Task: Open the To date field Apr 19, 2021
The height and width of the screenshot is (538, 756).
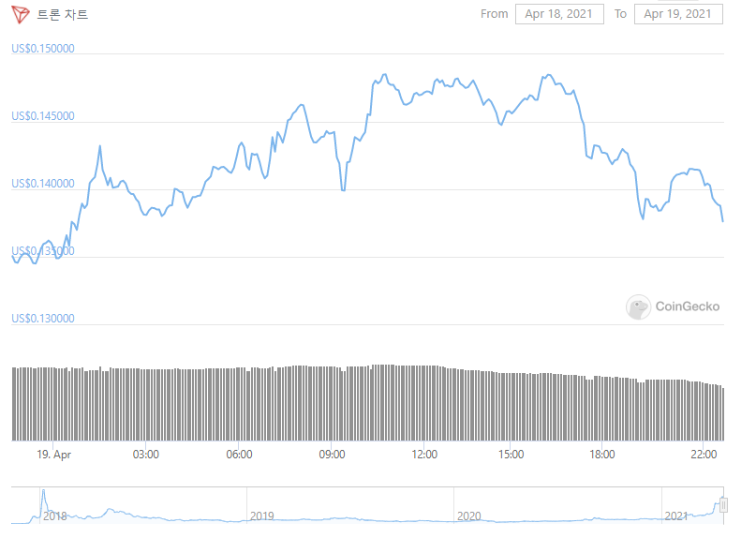Action: click(678, 14)
